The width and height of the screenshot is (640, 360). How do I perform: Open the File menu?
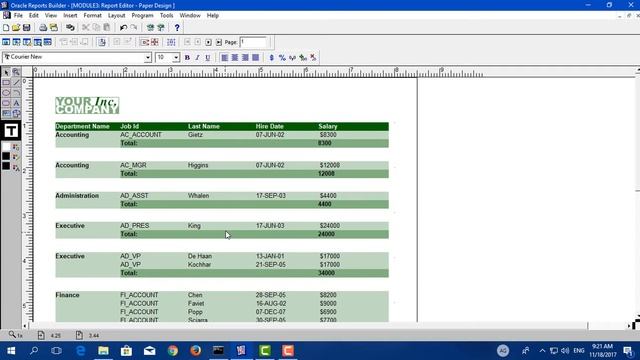18,16
